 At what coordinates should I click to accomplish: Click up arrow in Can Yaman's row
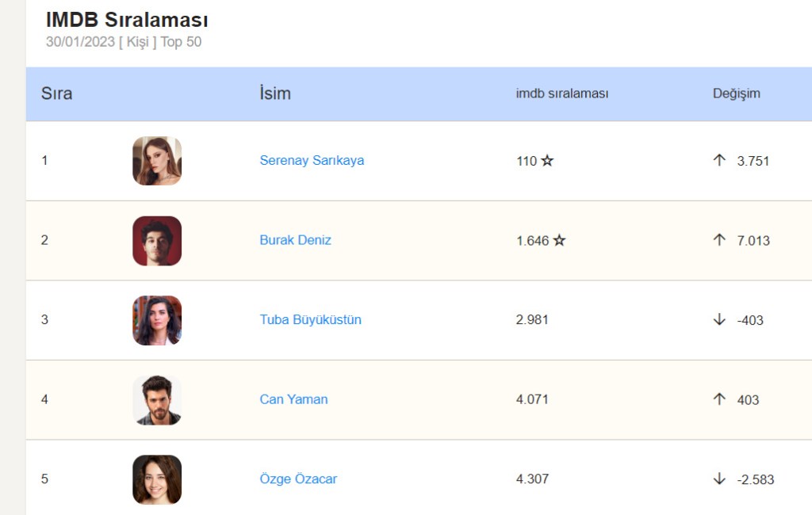719,399
